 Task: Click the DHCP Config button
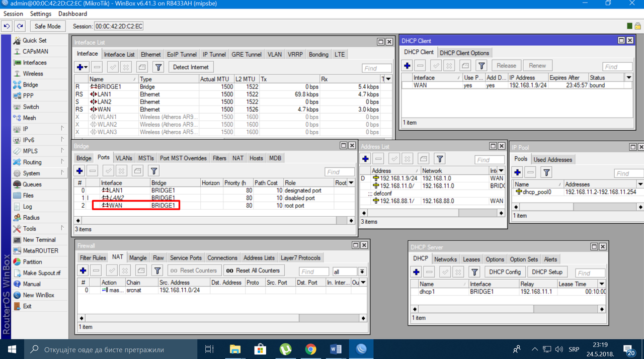pos(505,272)
